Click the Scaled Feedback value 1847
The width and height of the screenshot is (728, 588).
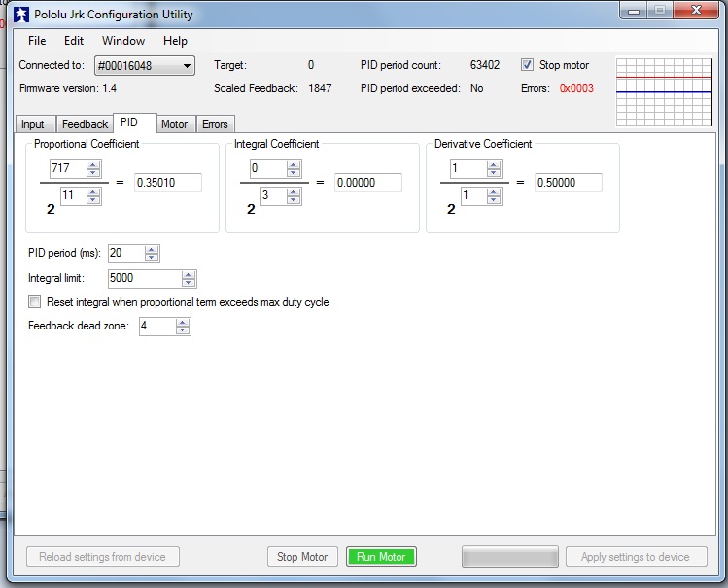tap(320, 88)
